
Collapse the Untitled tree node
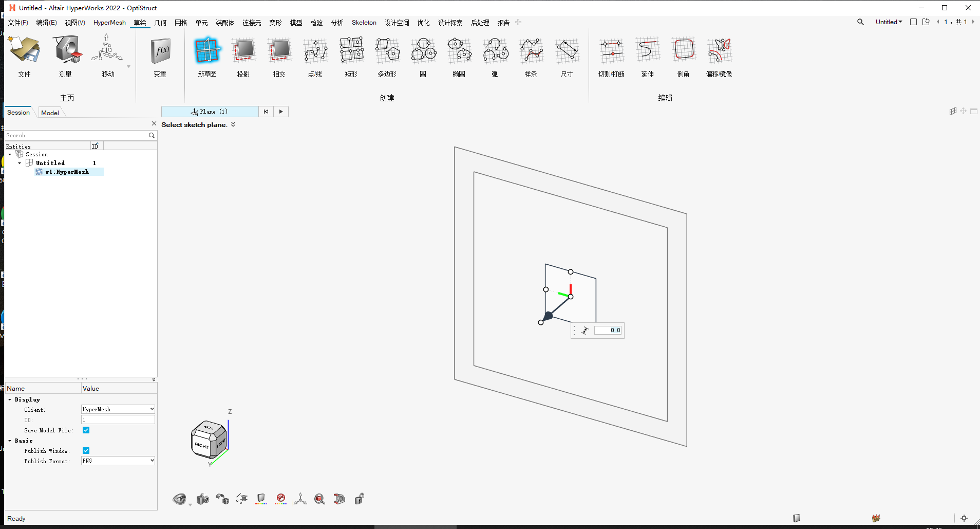tap(20, 163)
